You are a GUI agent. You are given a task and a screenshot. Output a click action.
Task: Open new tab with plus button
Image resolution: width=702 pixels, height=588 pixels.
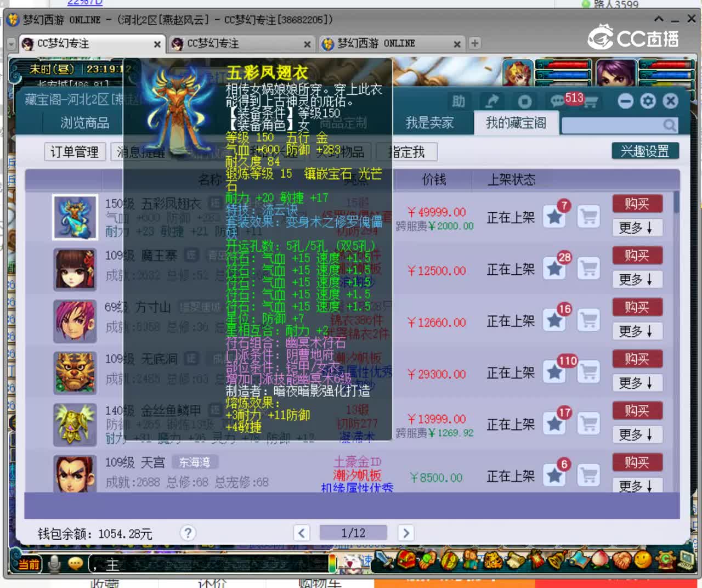[475, 43]
